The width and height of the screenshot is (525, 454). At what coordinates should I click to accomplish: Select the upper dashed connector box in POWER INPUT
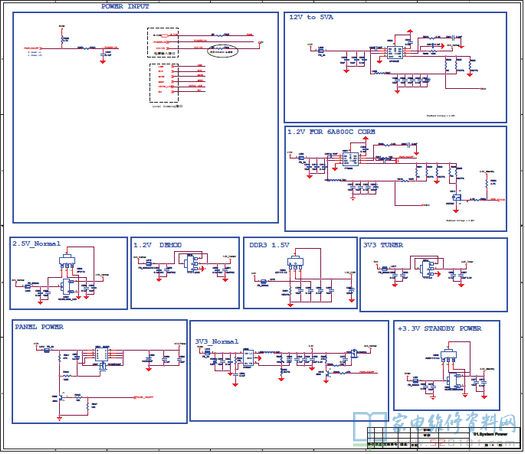(163, 43)
